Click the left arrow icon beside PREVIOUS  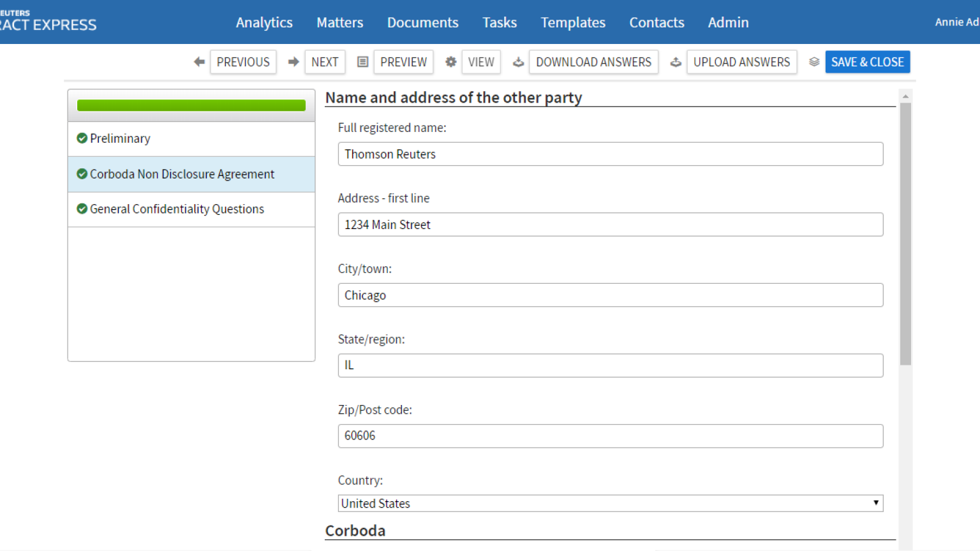pos(200,62)
